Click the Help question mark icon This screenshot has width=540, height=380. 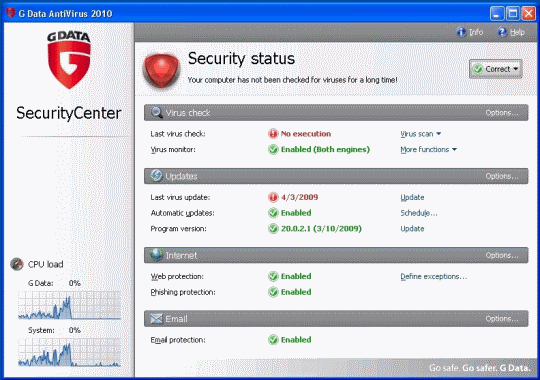tap(502, 32)
